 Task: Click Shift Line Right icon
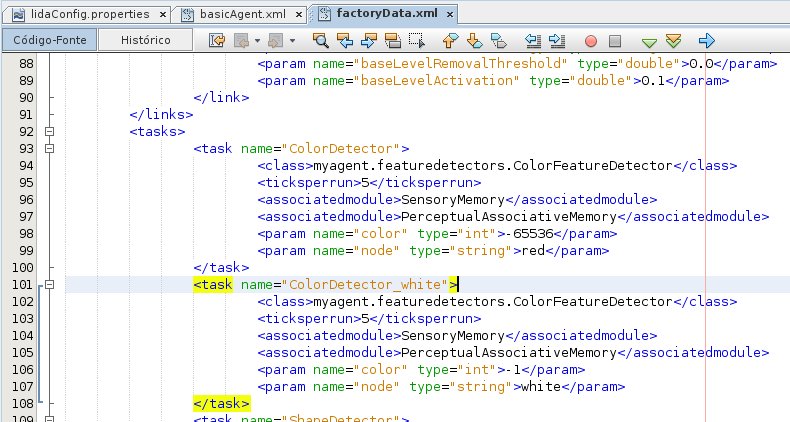point(556,41)
